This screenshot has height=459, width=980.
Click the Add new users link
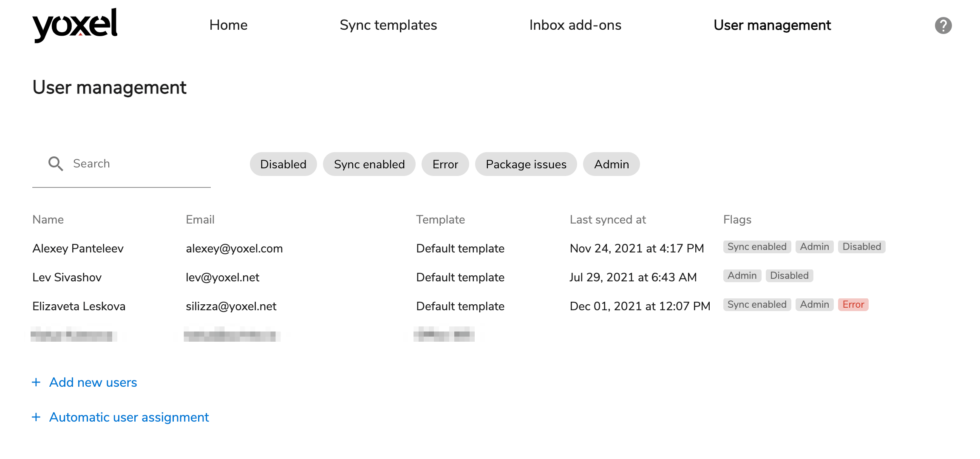pyautogui.click(x=93, y=382)
